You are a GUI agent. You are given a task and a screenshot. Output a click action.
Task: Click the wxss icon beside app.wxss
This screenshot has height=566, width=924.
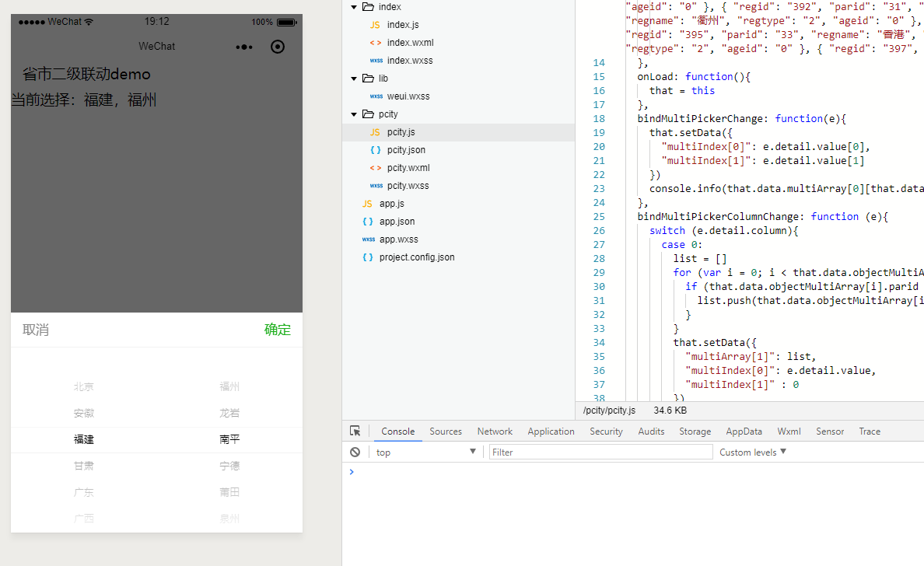point(369,239)
